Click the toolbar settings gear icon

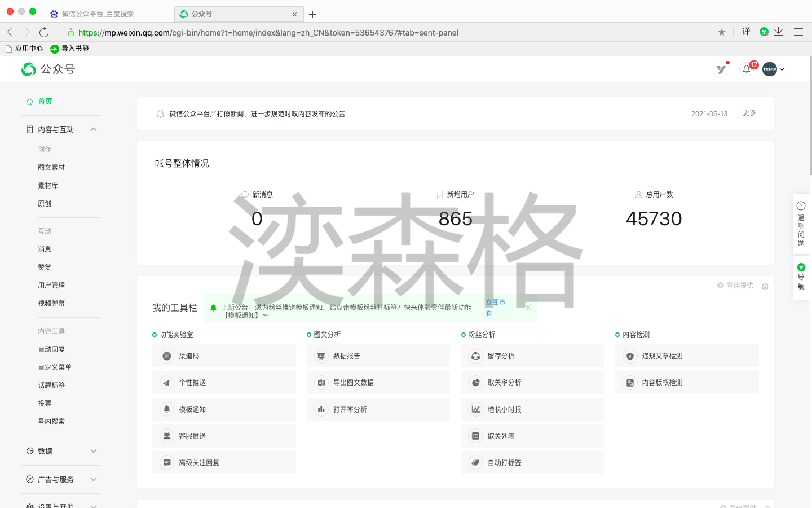point(765,286)
